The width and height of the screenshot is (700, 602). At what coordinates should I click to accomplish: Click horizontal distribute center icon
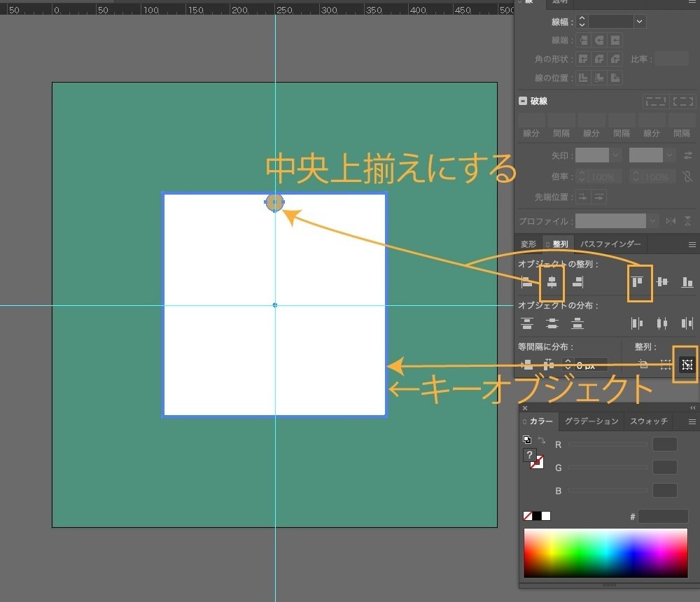click(662, 323)
